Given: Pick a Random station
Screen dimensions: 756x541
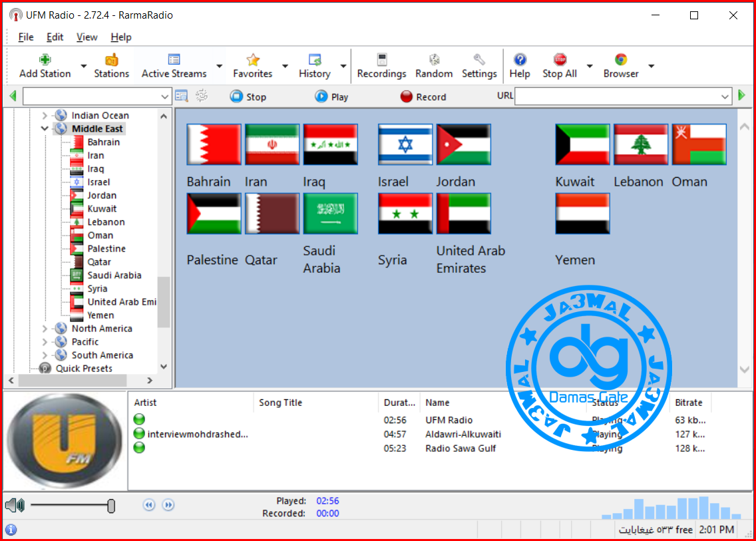Looking at the screenshot, I should click(434, 66).
